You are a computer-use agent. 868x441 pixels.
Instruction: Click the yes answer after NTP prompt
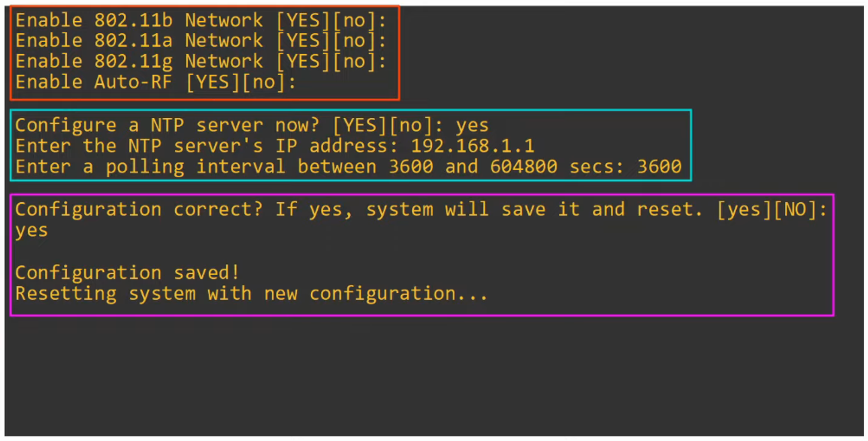coord(472,126)
